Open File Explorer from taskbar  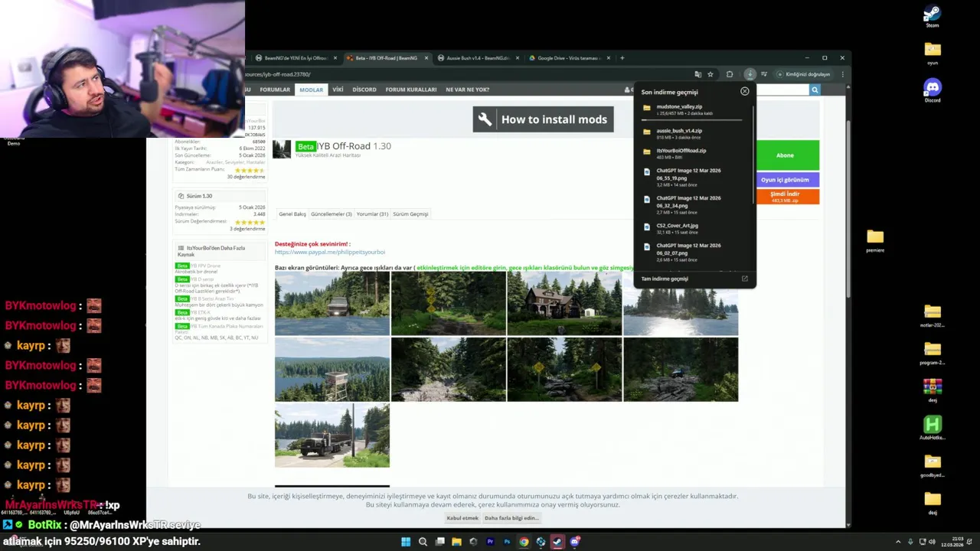pyautogui.click(x=456, y=542)
